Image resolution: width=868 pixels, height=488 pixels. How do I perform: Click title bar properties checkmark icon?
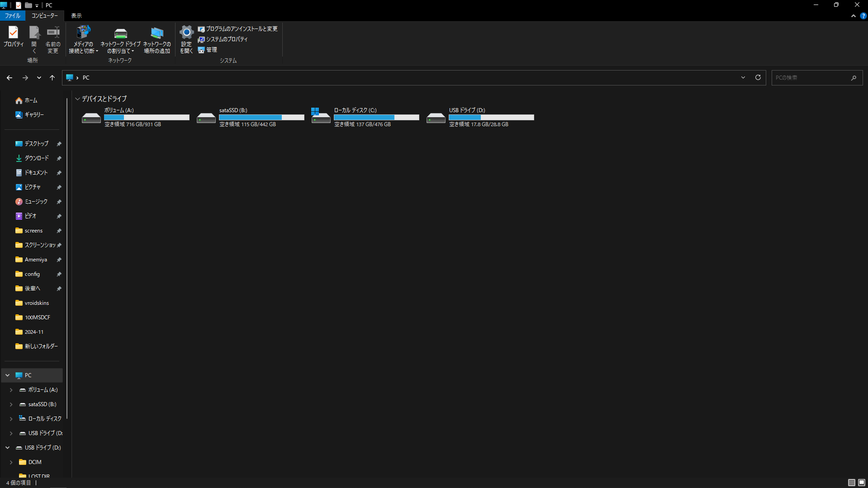[x=19, y=5]
